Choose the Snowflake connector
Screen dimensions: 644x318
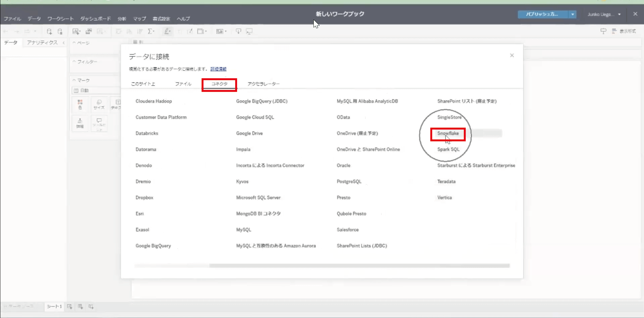[448, 134]
